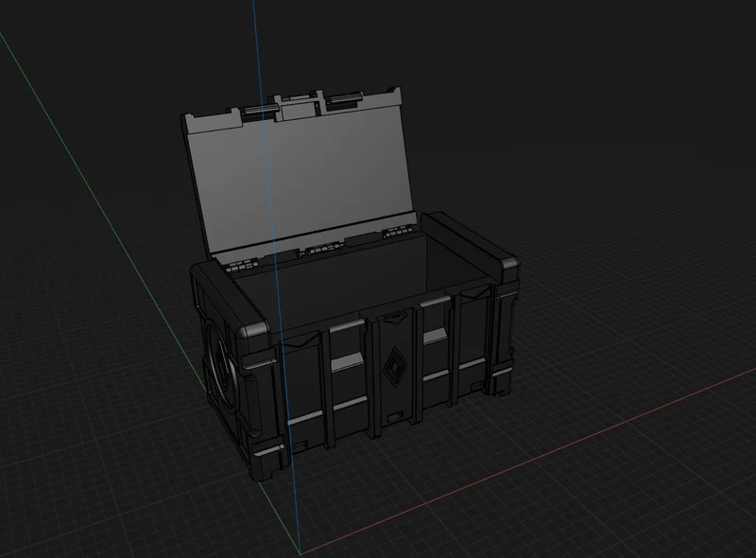The image size is (756, 558).
Task: Select the open lid of the crate
Action: pos(299,178)
